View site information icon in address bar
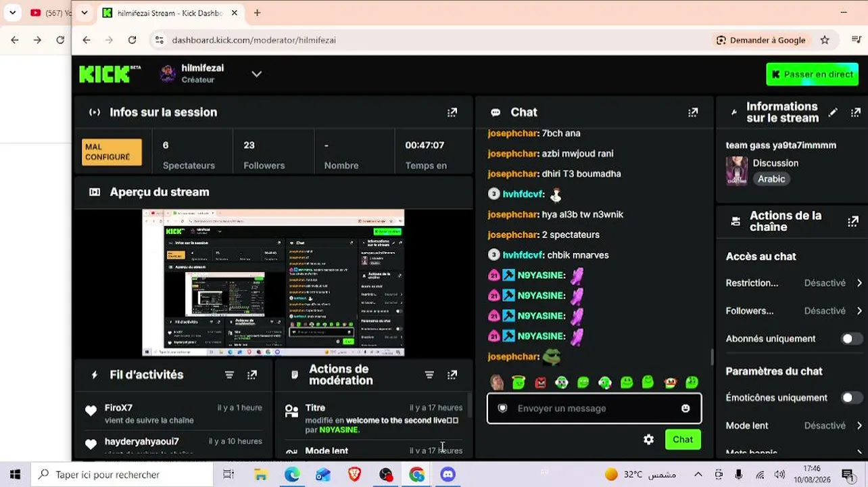This screenshot has height=487, width=868. pos(159,40)
